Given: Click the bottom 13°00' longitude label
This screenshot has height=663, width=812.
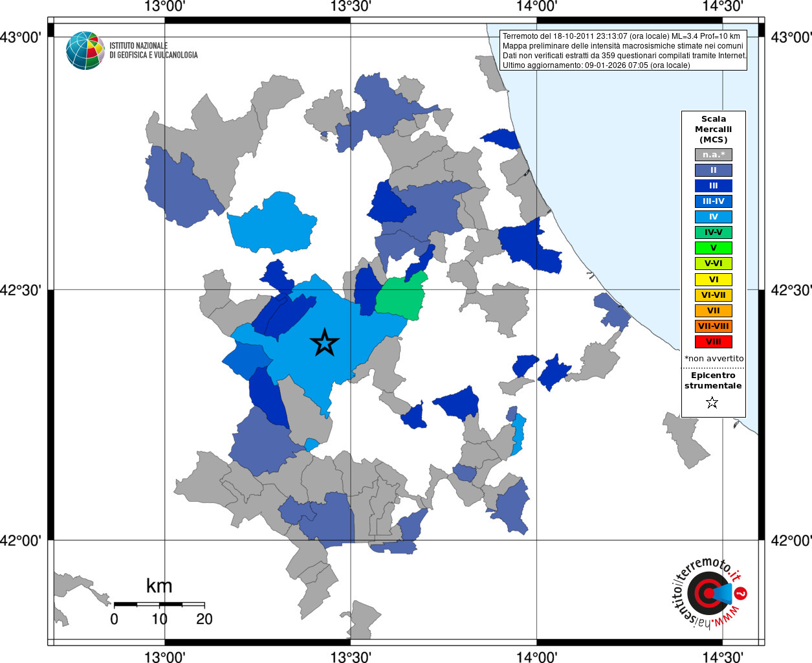Looking at the screenshot, I should (164, 657).
